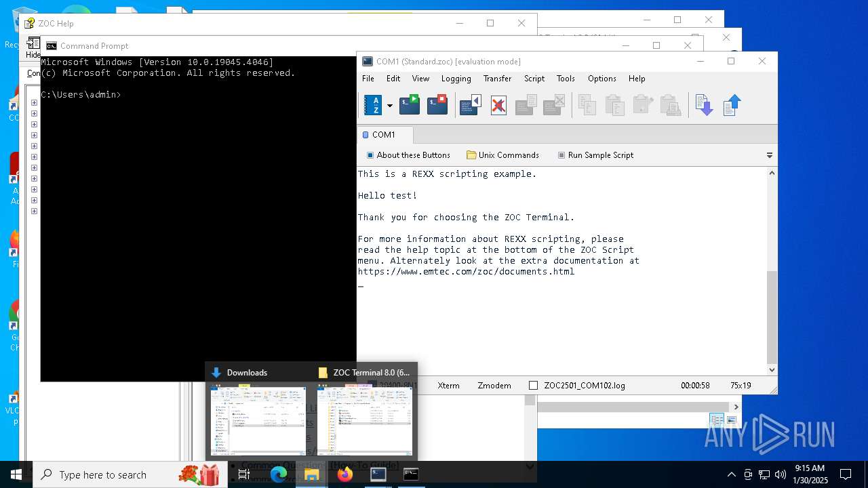Launch Microsoft Edge from the taskbar
This screenshot has height=488, width=868.
click(279, 474)
